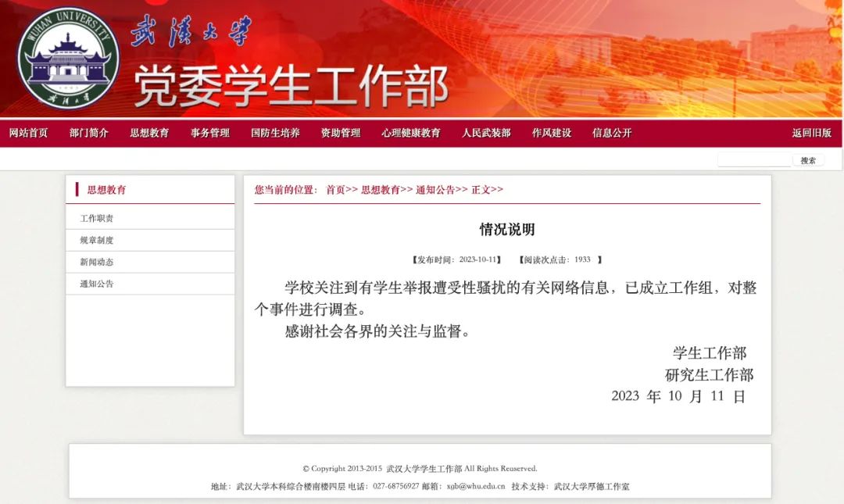Click inside the search input field
844x504 pixels.
tap(754, 159)
